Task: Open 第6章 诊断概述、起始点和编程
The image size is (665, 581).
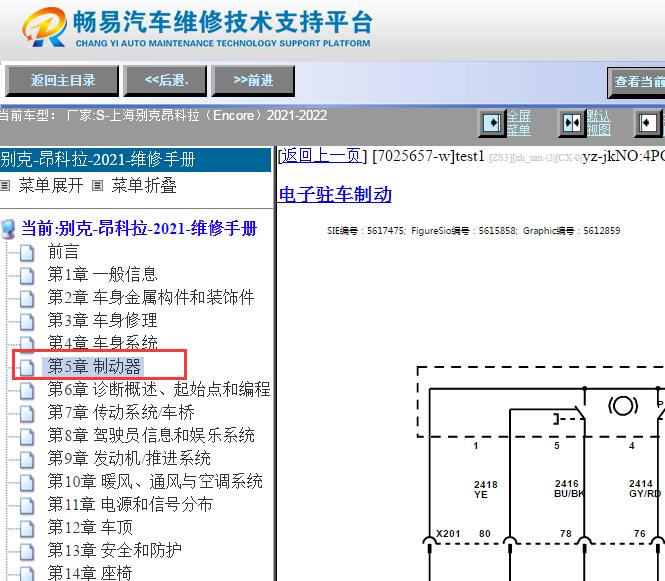Action: click(159, 389)
